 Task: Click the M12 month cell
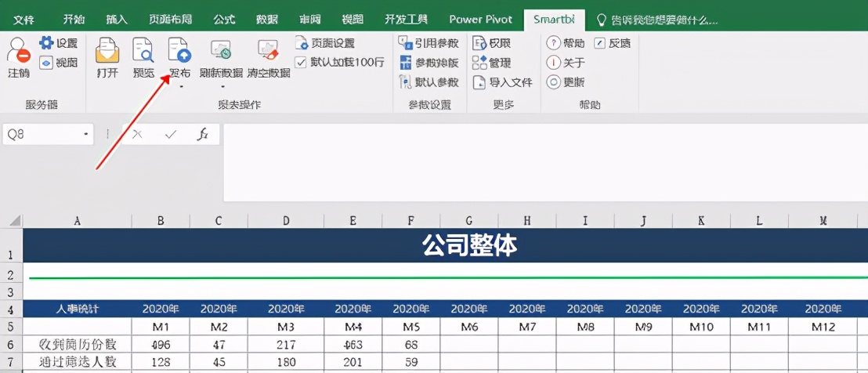coord(823,327)
